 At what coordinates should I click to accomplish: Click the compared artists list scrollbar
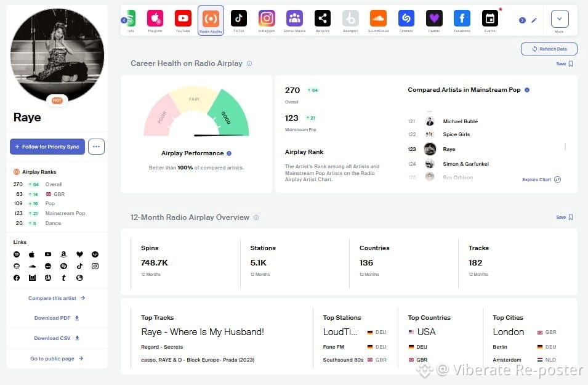click(565, 147)
